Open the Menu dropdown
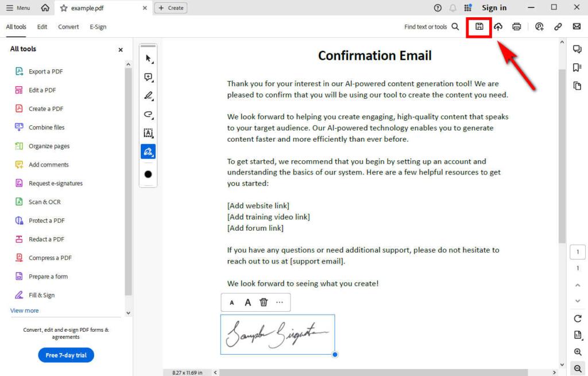This screenshot has height=376, width=588. click(x=17, y=7)
